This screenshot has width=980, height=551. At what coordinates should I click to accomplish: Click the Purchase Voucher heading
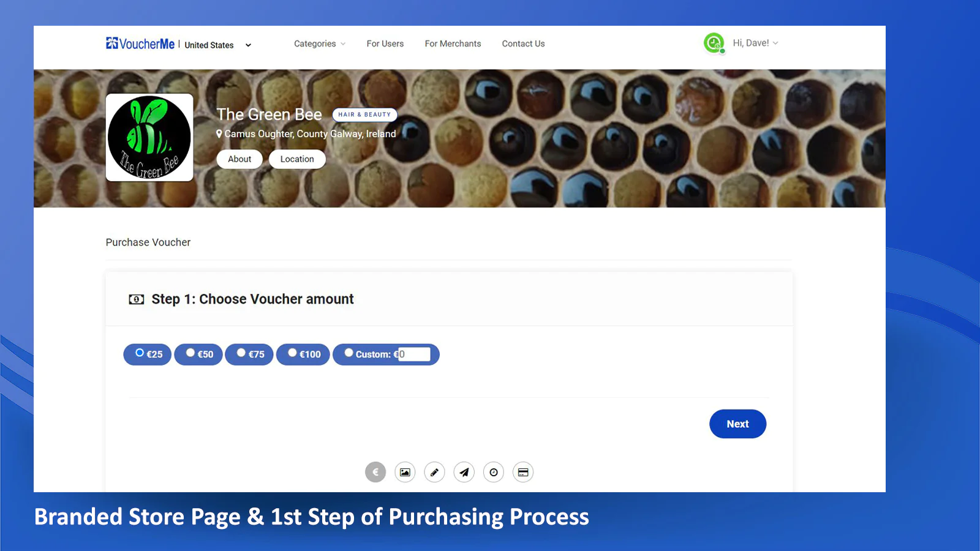[148, 242]
